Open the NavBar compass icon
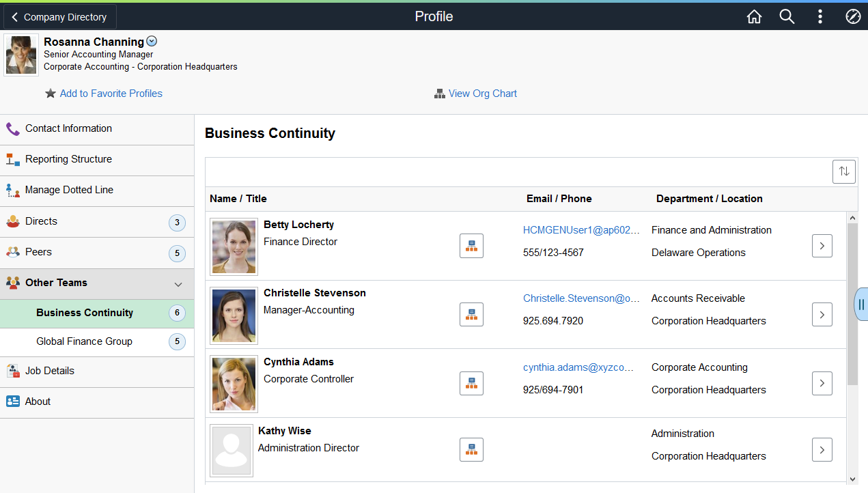The image size is (868, 493). [853, 17]
